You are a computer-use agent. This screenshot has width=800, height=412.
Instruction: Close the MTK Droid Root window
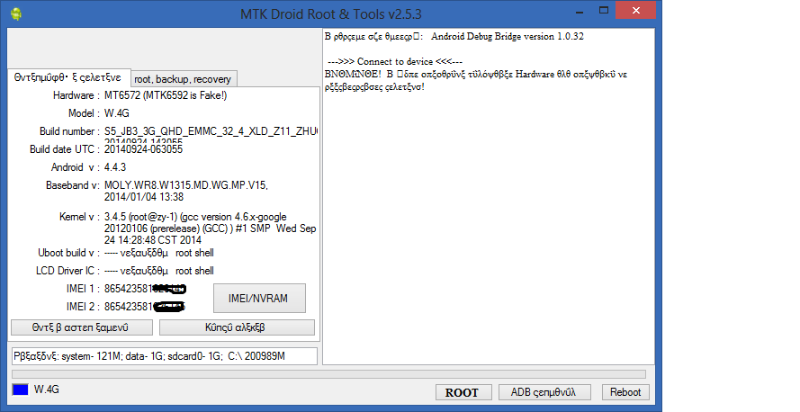(x=636, y=11)
